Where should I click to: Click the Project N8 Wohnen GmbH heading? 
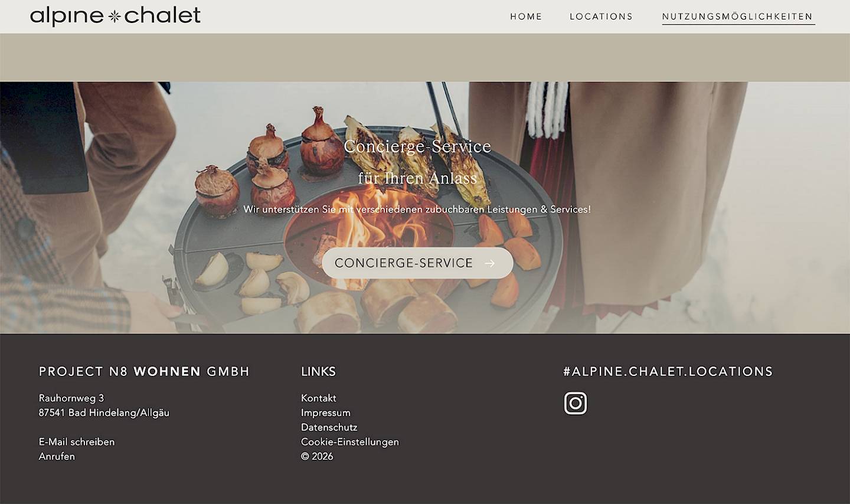(144, 372)
